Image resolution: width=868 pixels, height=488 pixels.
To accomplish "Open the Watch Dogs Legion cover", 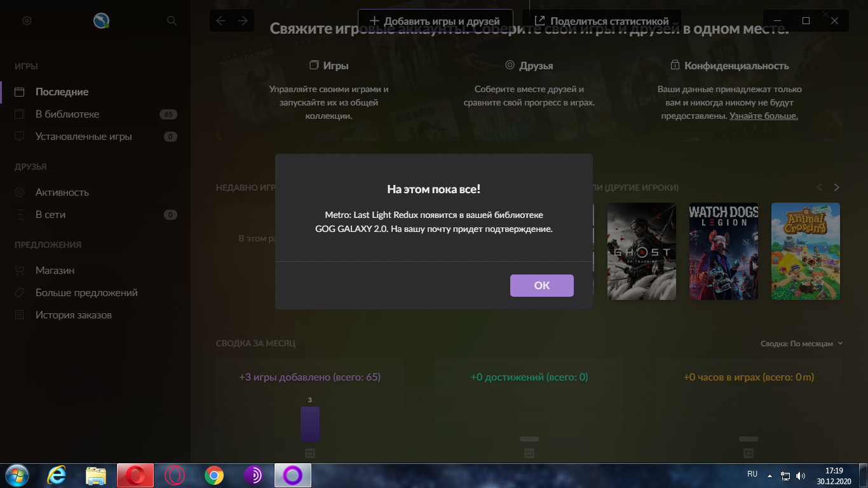I will 724,251.
